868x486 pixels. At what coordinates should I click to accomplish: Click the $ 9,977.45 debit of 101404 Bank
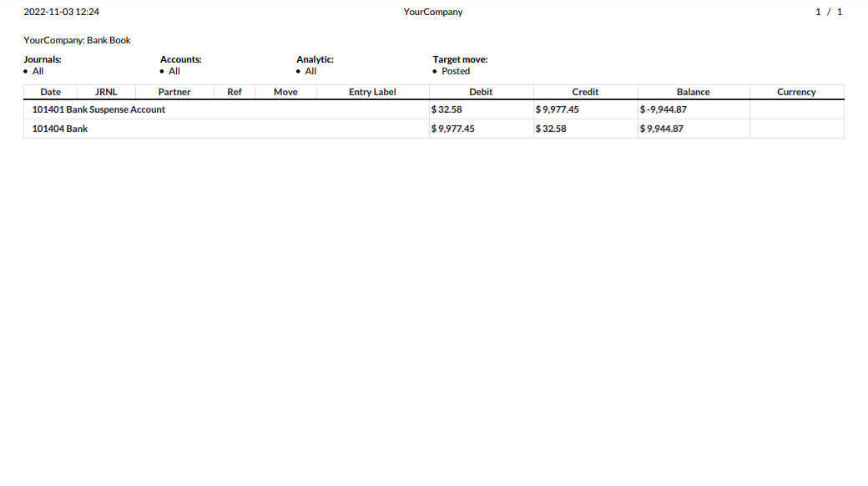453,129
